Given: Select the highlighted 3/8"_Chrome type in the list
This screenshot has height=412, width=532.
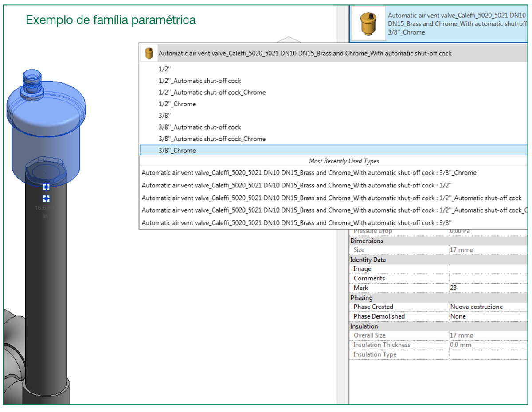Looking at the screenshot, I should [x=334, y=151].
